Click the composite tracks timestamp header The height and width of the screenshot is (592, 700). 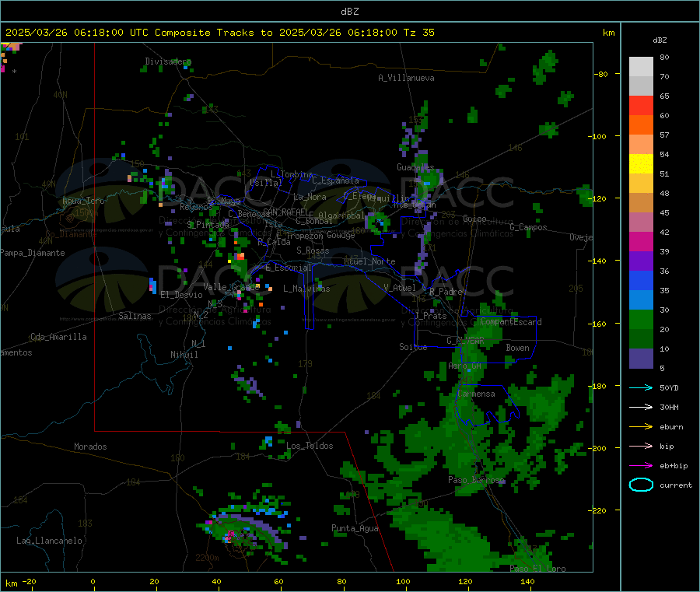tap(219, 33)
